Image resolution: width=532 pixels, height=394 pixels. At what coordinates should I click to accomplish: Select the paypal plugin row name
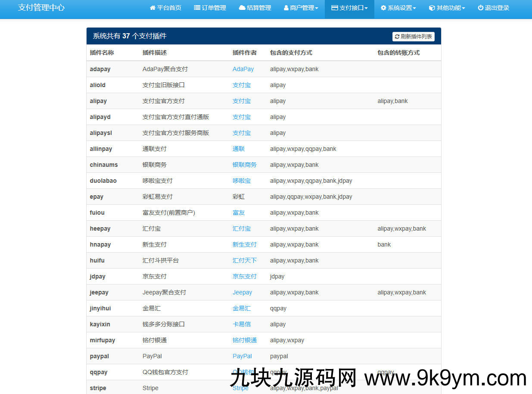99,356
